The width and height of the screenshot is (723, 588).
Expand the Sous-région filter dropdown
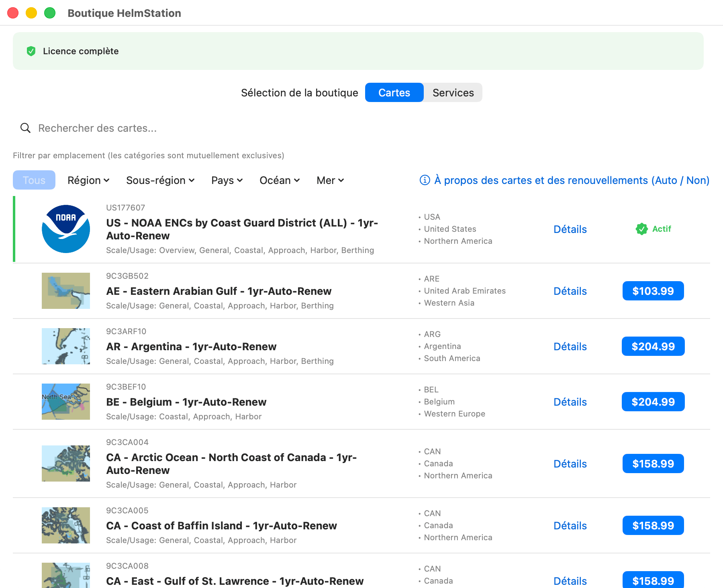click(x=160, y=180)
